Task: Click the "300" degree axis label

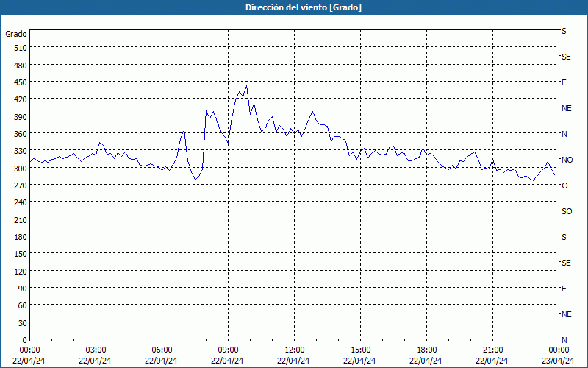Action: pos(21,169)
